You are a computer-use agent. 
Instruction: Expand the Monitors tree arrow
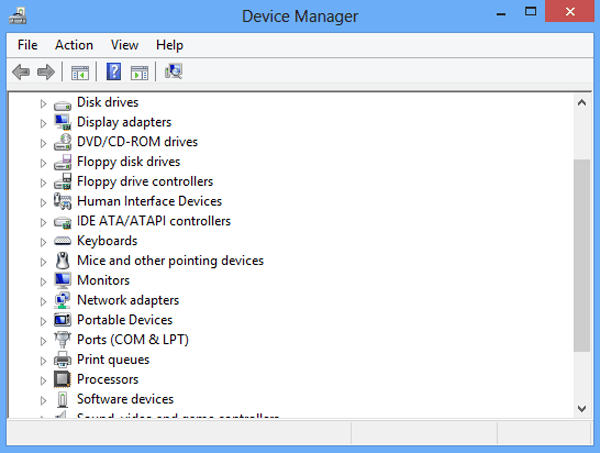tap(43, 281)
